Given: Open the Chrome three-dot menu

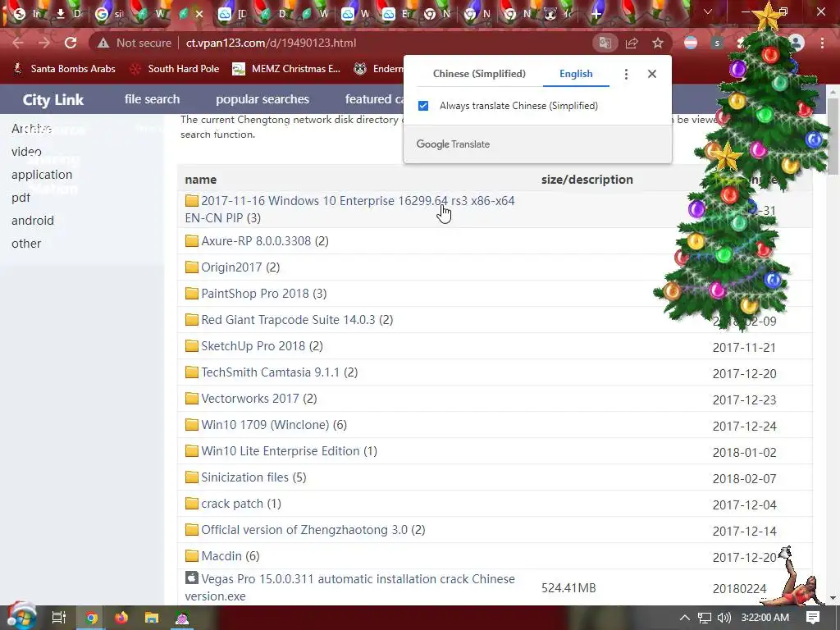Looking at the screenshot, I should pos(822,43).
